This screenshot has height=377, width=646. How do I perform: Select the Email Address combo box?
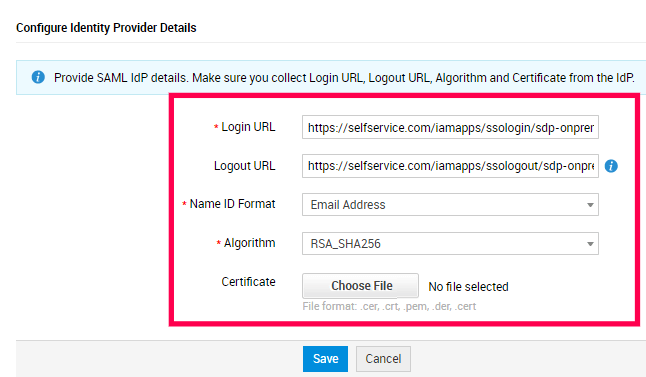450,205
